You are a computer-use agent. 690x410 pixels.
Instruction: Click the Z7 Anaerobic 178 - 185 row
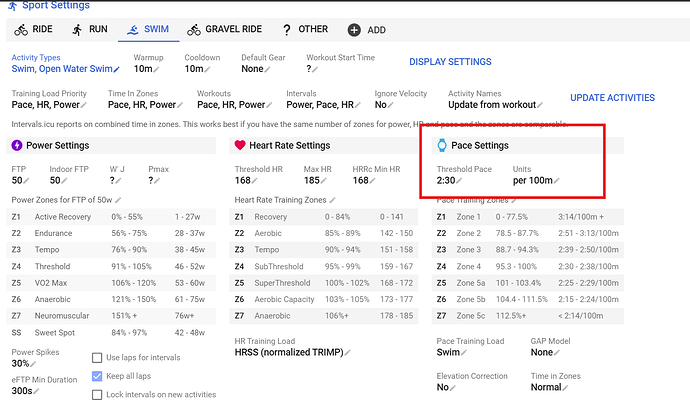click(x=323, y=316)
